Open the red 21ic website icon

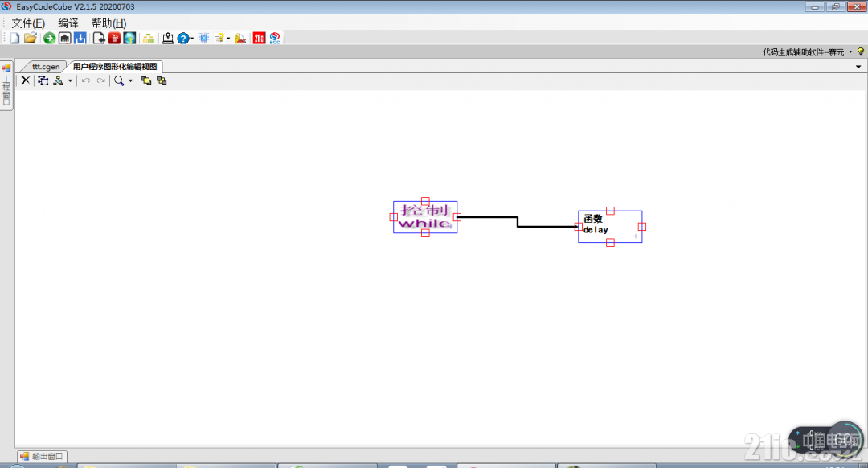(259, 38)
